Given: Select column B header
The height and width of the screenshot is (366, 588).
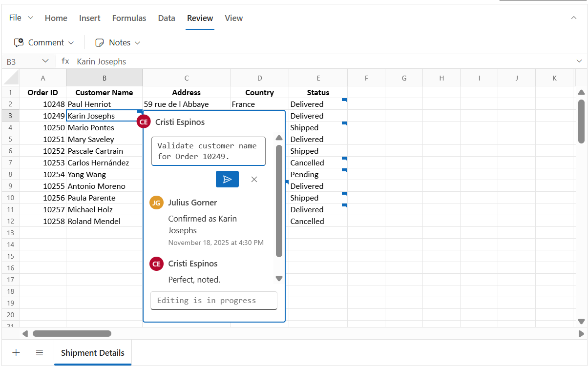Looking at the screenshot, I should click(104, 78).
